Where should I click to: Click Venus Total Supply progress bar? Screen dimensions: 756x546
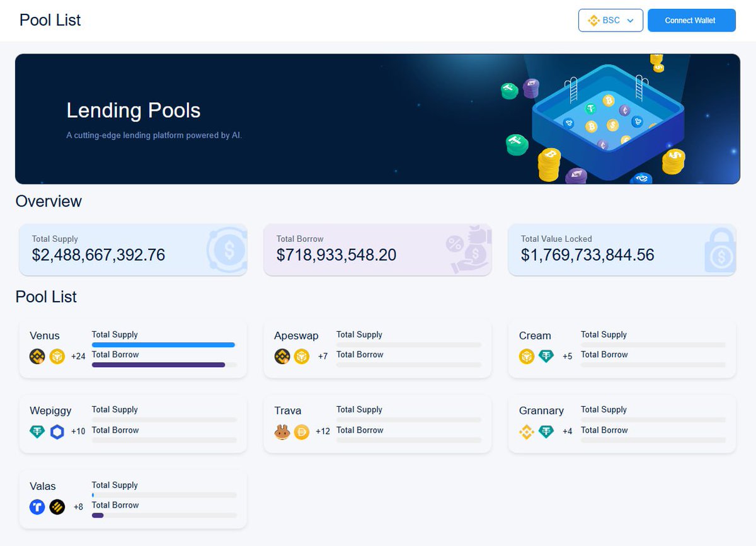coord(164,345)
